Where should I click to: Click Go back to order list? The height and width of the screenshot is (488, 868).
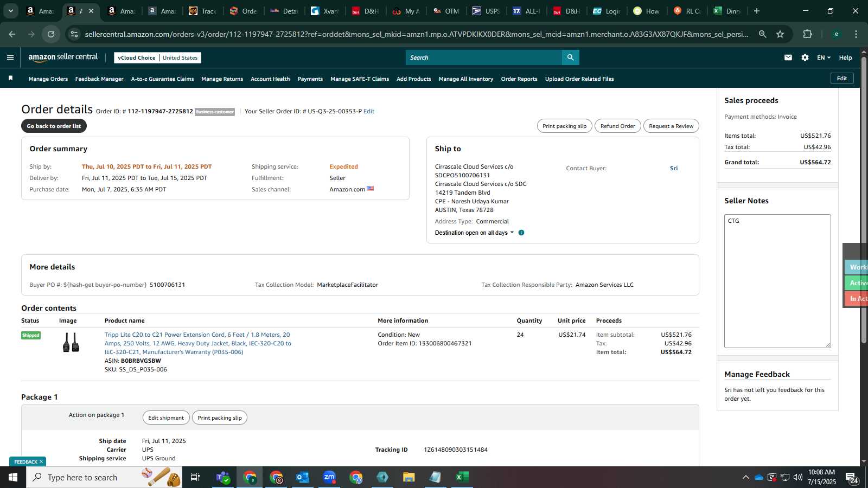click(54, 126)
